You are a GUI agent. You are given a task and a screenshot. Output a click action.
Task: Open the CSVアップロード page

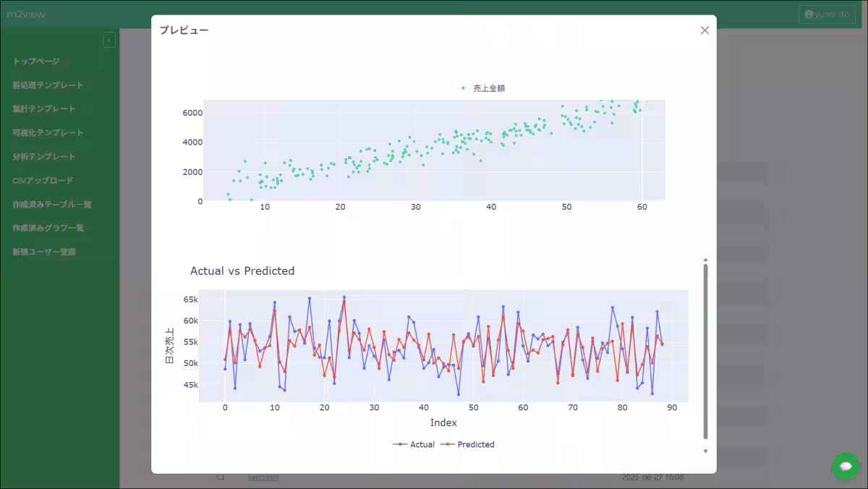(43, 181)
